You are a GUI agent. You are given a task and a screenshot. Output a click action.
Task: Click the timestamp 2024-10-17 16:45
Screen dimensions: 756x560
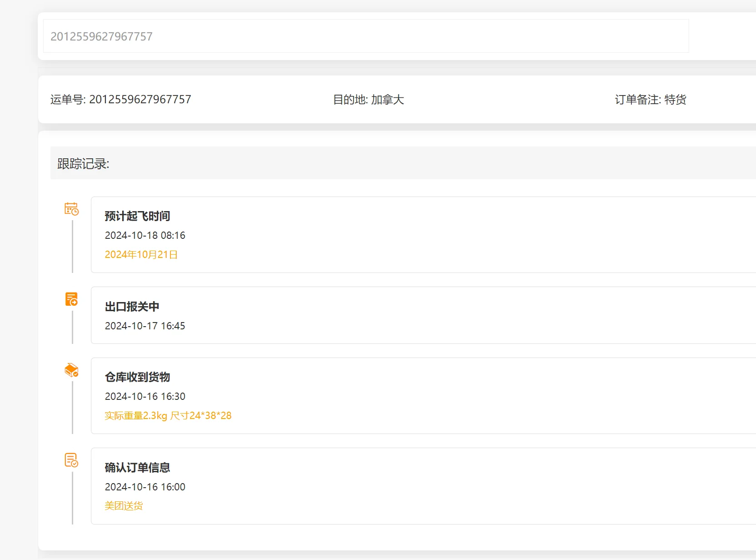pos(145,326)
